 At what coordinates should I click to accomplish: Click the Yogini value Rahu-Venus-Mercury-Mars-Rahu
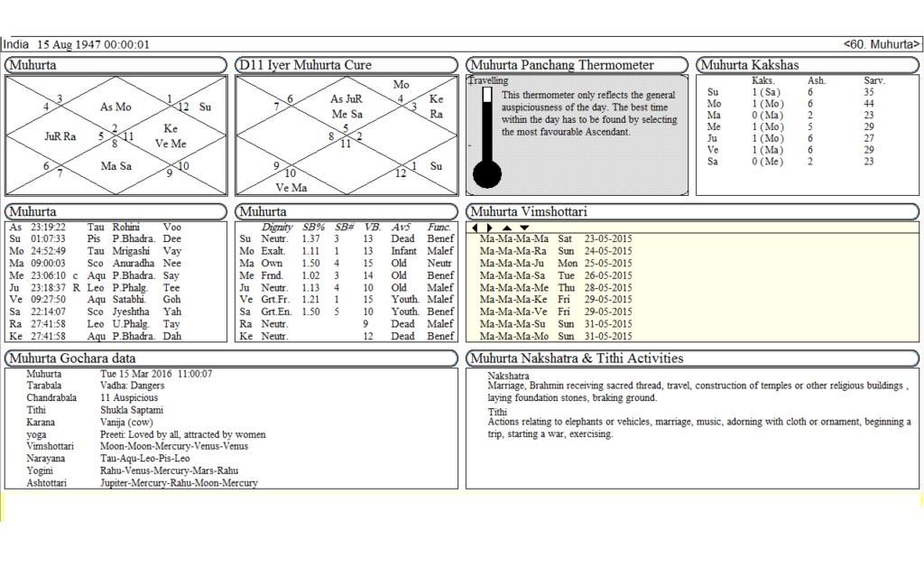pyautogui.click(x=169, y=471)
